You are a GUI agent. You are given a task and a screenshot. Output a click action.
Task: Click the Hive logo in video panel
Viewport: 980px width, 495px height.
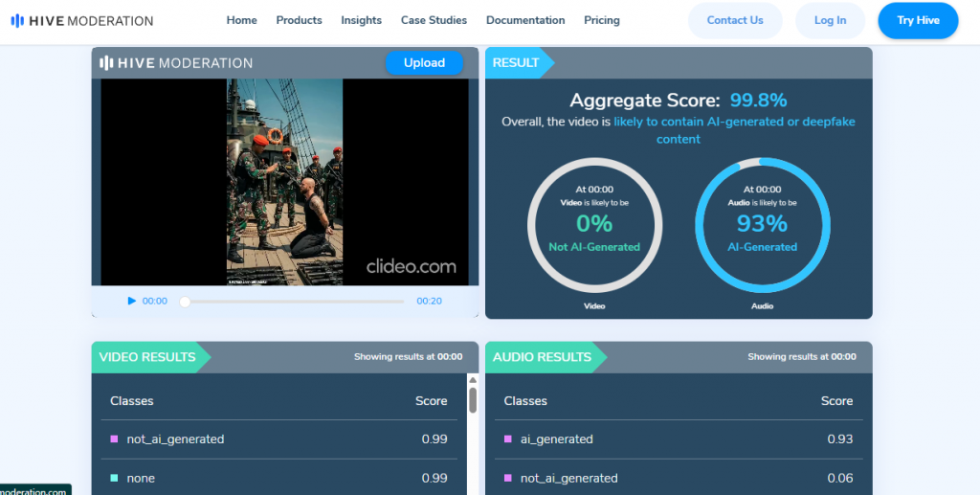pos(176,63)
